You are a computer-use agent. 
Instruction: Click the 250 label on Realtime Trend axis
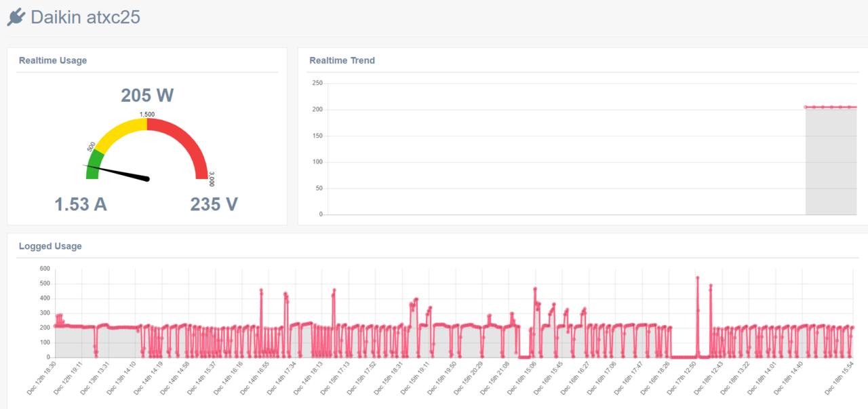coord(317,83)
